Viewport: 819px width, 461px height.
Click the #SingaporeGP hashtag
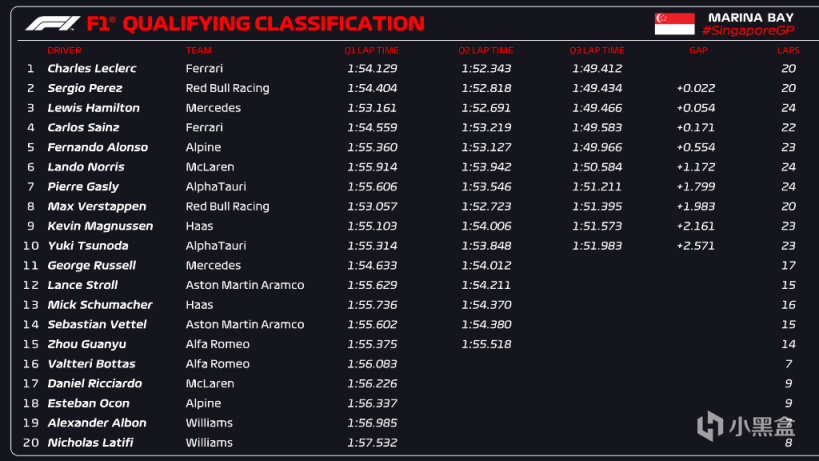[747, 31]
